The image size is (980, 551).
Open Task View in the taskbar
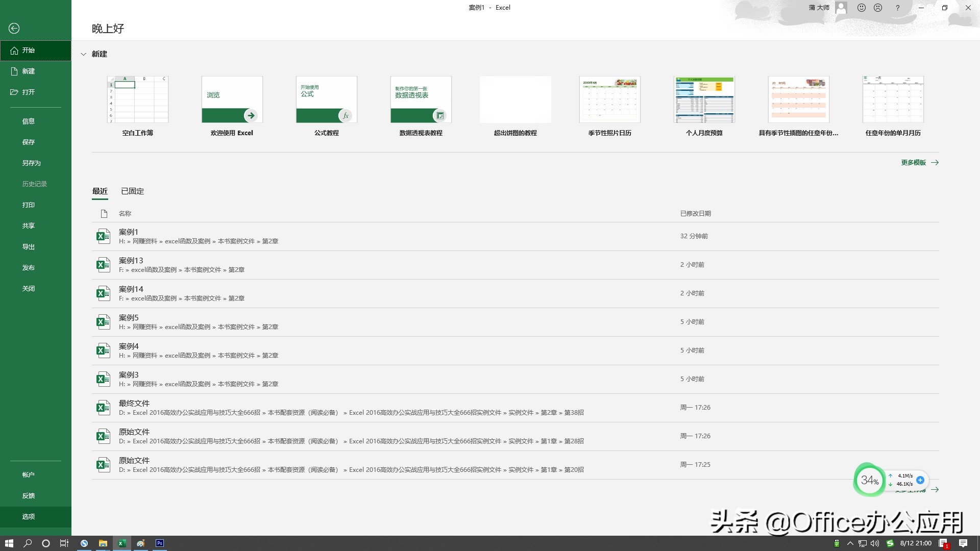(64, 543)
